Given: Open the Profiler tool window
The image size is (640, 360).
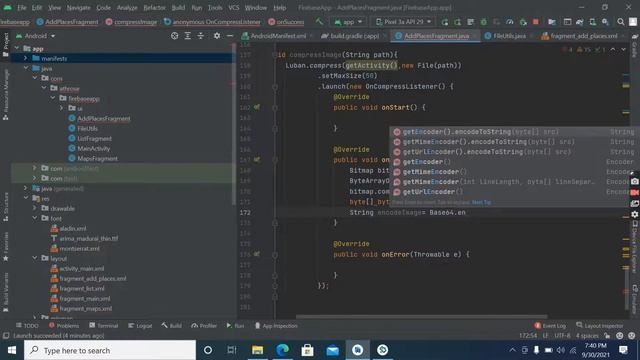Looking at the screenshot, I should (204, 326).
